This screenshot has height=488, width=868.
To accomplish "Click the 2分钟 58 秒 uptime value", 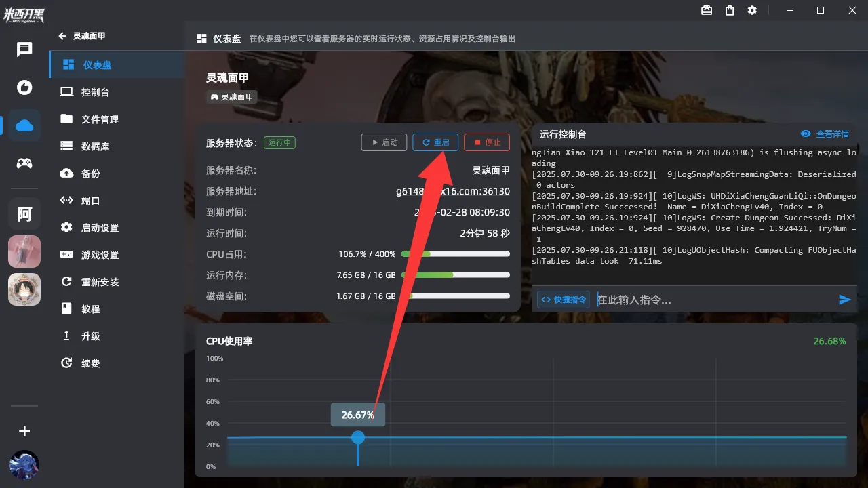I will (x=485, y=233).
